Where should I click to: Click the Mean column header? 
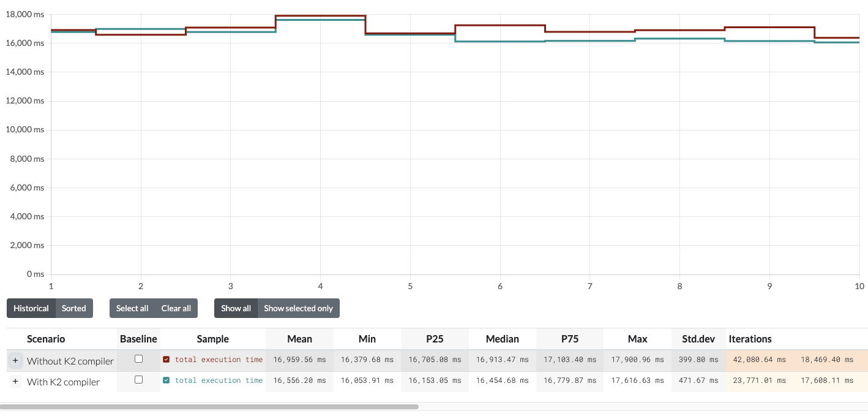coord(299,339)
